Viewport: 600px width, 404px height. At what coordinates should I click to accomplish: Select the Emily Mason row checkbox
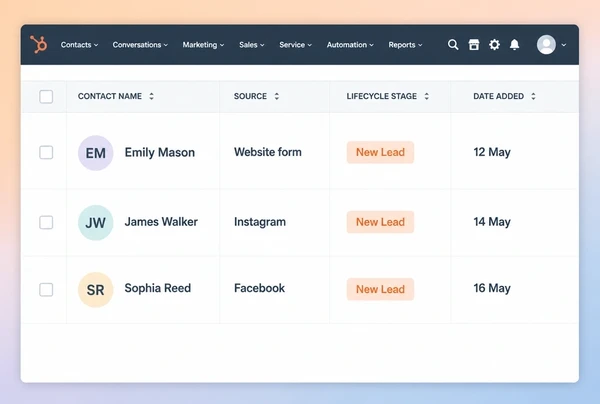46,152
